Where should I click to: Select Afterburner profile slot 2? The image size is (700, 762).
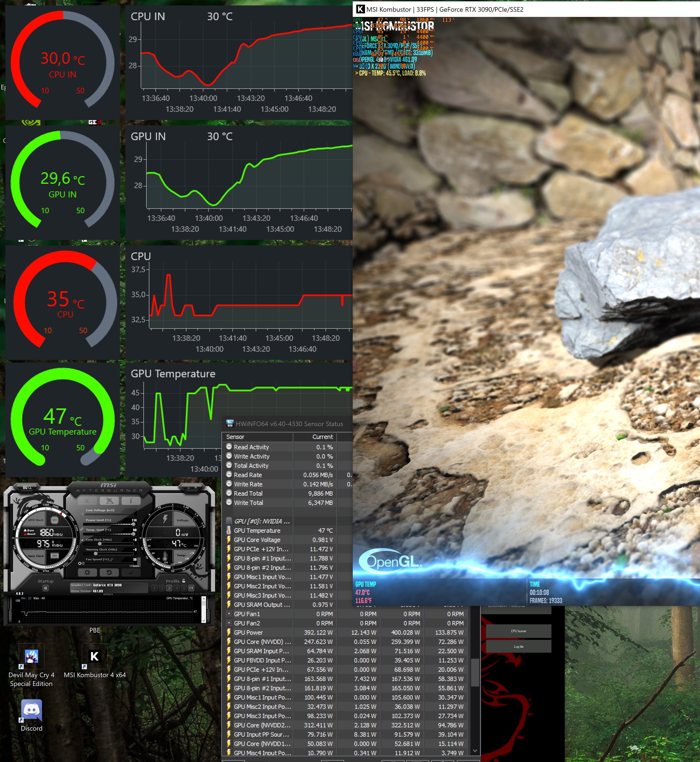pyautogui.click(x=162, y=588)
